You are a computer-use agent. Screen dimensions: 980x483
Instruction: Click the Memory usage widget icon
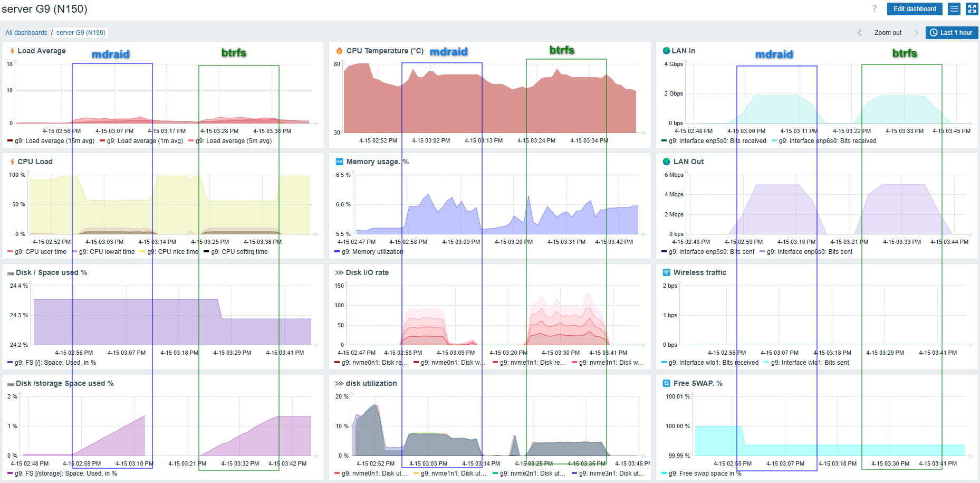pos(339,162)
